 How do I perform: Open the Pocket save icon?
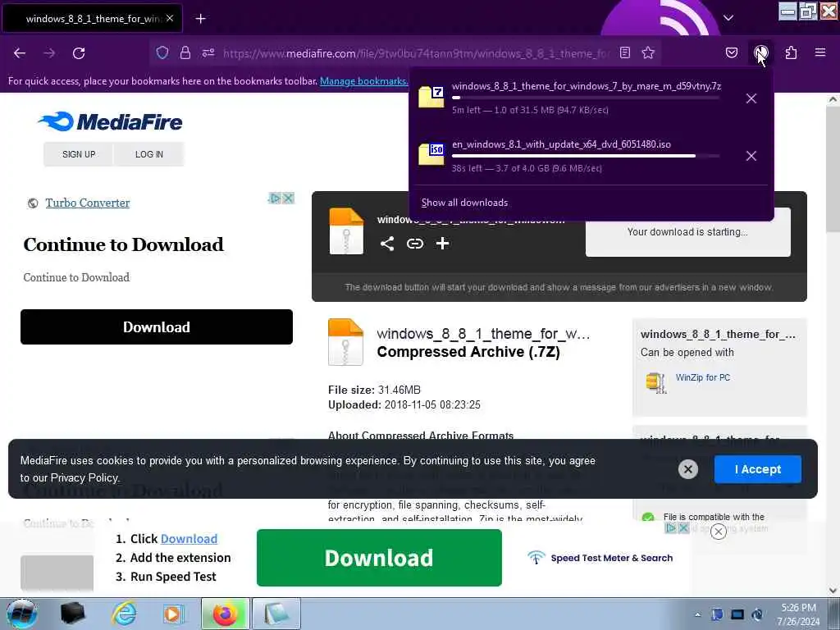coord(731,52)
